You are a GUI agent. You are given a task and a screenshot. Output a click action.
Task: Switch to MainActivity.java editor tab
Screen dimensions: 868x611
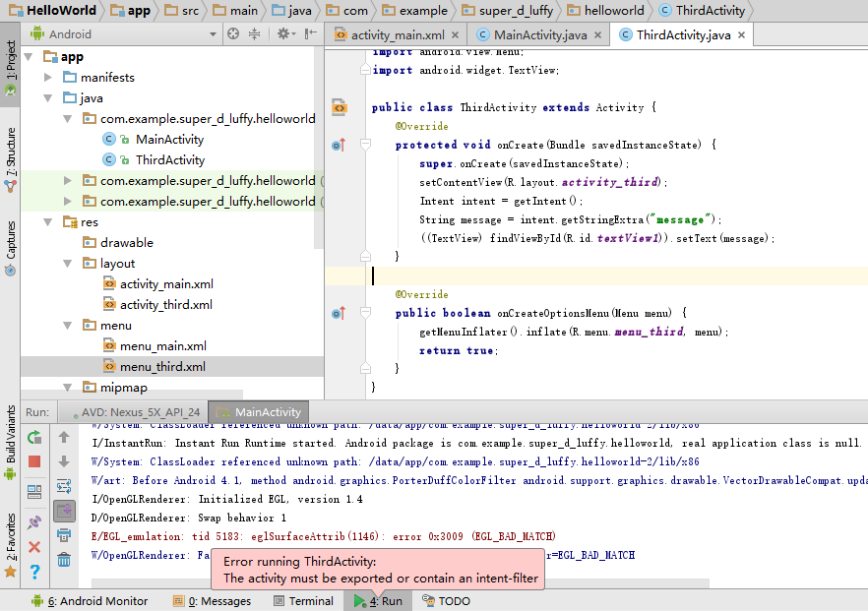539,34
